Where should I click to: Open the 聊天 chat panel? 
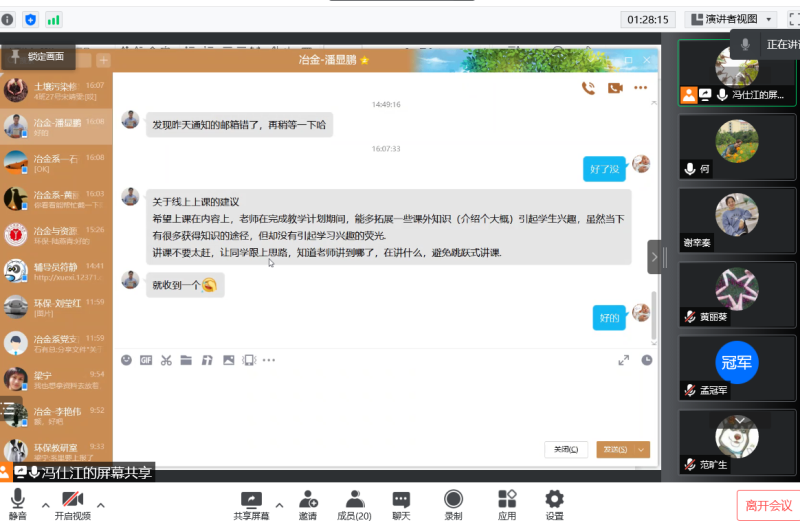point(401,503)
